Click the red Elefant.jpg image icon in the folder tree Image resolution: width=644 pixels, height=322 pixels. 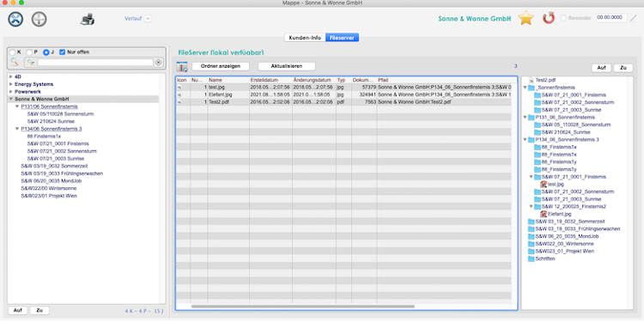(544, 214)
